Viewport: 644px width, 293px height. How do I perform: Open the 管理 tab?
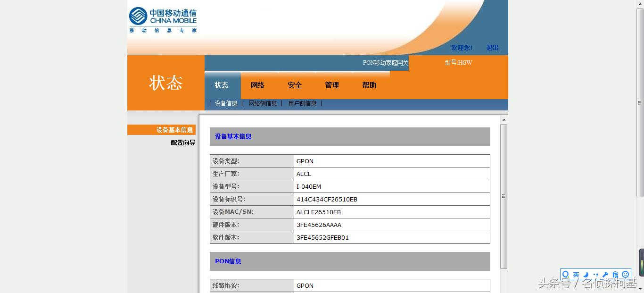click(332, 85)
